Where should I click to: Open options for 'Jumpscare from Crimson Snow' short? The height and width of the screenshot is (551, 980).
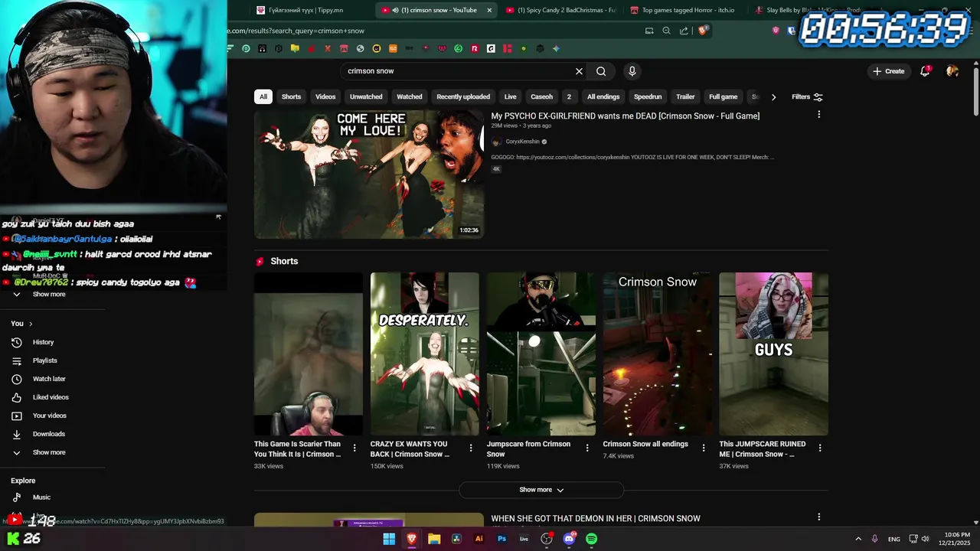tap(587, 448)
